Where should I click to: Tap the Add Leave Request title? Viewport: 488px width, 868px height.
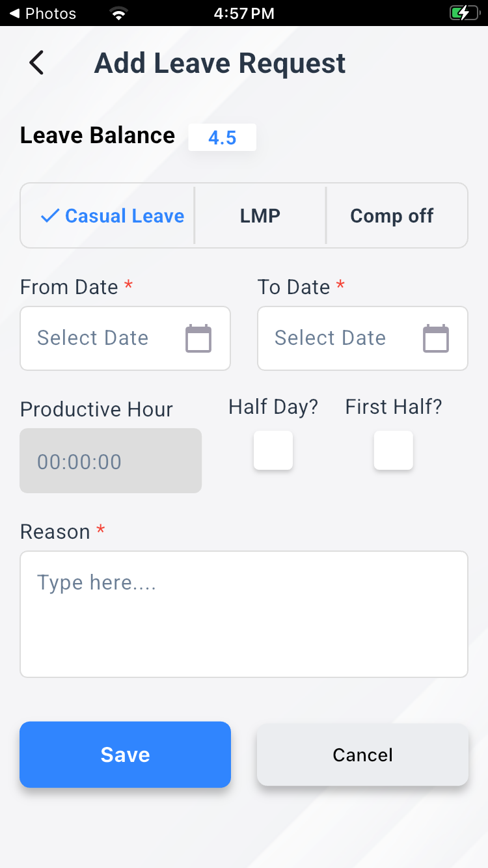click(x=220, y=63)
